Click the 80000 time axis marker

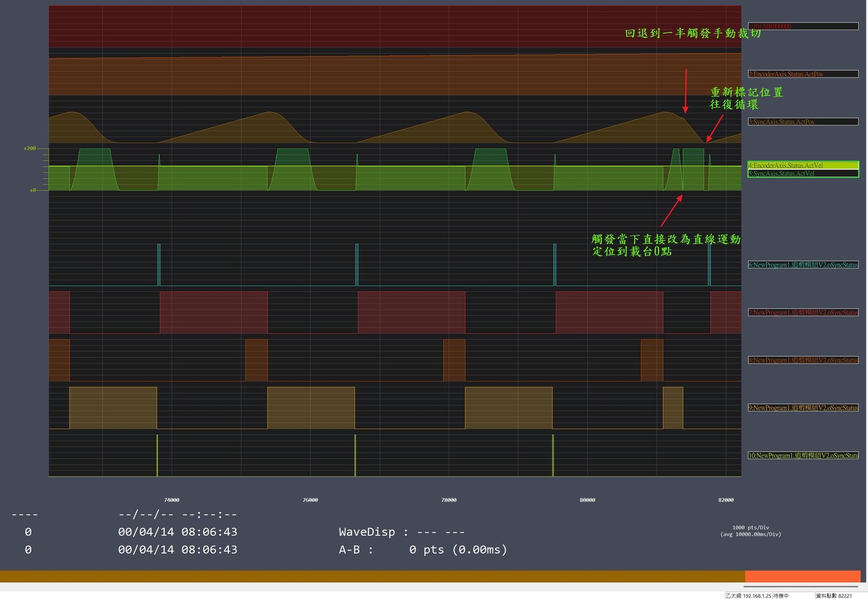[588, 500]
